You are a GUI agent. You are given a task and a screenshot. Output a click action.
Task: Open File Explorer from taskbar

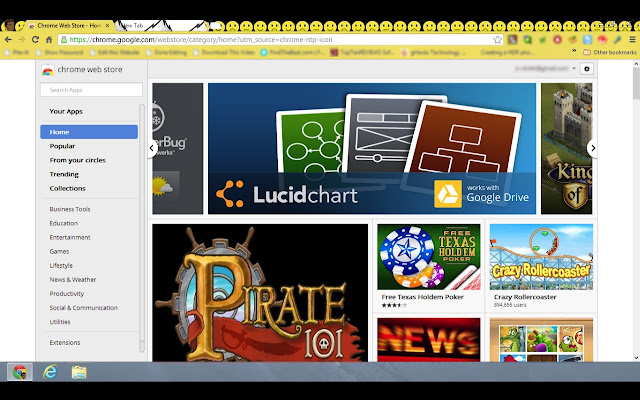[x=79, y=372]
